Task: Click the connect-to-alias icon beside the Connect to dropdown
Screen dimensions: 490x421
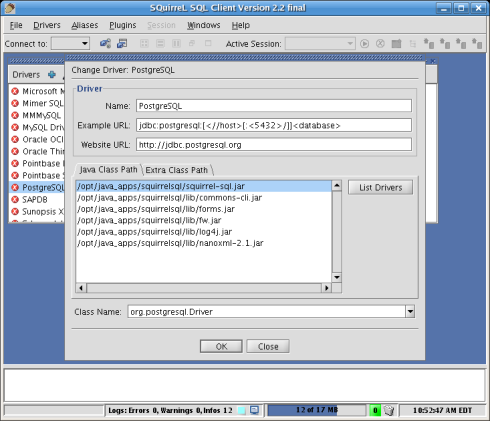Action: 105,43
